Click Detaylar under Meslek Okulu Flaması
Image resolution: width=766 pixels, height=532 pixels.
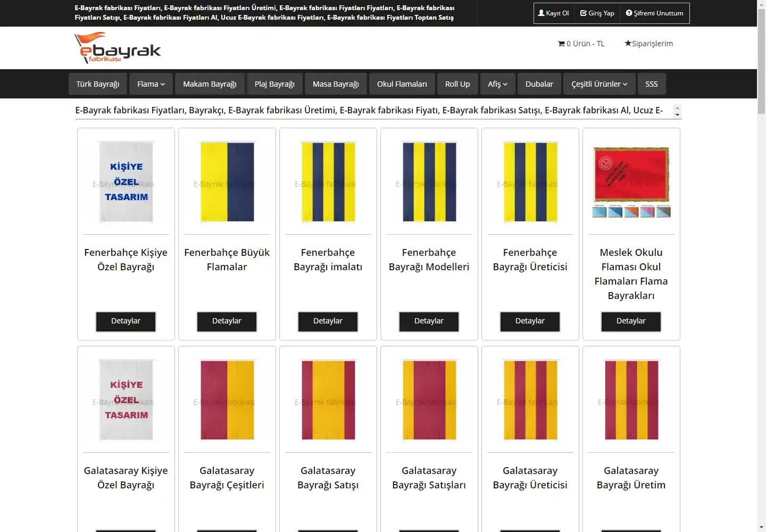pyautogui.click(x=631, y=321)
